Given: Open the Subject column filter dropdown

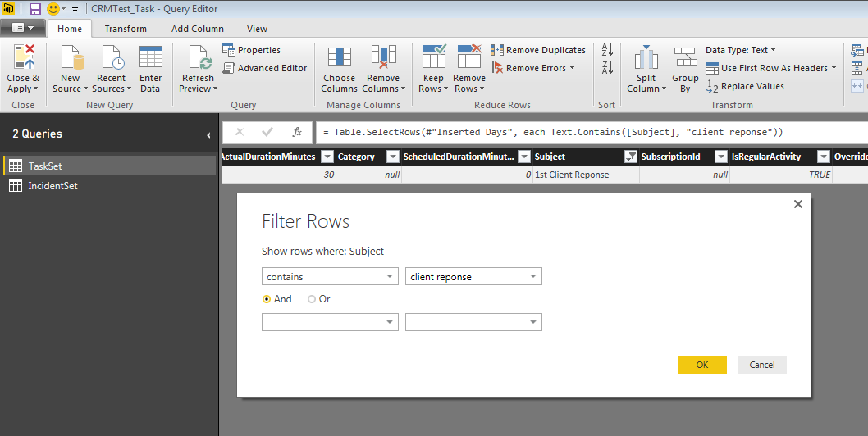Looking at the screenshot, I should click(x=631, y=157).
